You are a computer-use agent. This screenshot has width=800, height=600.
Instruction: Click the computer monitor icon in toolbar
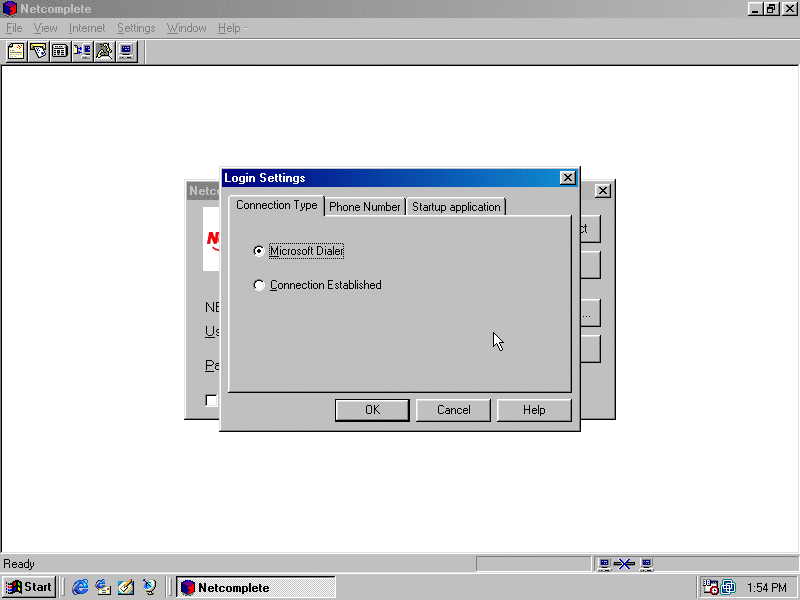click(126, 51)
